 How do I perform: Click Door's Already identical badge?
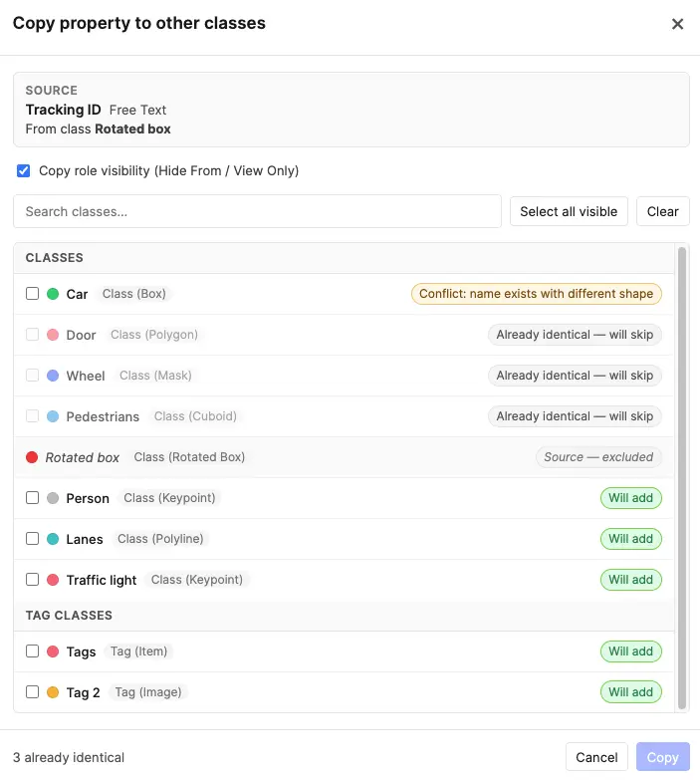575,335
